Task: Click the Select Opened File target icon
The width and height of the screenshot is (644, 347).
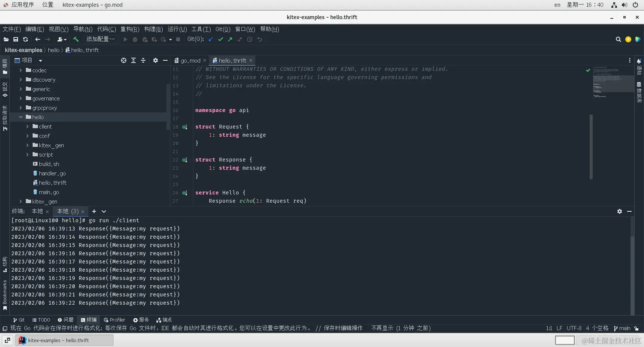Action: [124, 60]
